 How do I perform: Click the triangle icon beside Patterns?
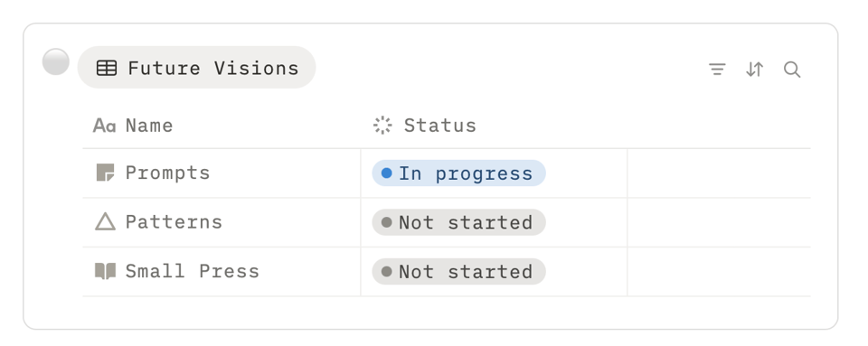pos(105,221)
